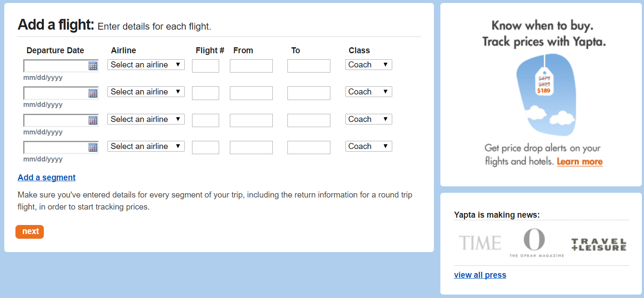Follow the view all press link
The height and width of the screenshot is (298, 644).
pos(480,275)
